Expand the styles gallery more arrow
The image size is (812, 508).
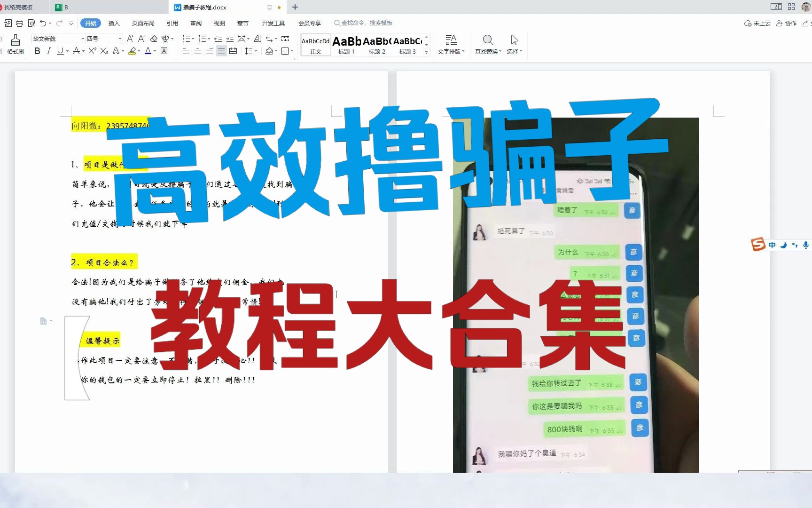pyautogui.click(x=427, y=52)
